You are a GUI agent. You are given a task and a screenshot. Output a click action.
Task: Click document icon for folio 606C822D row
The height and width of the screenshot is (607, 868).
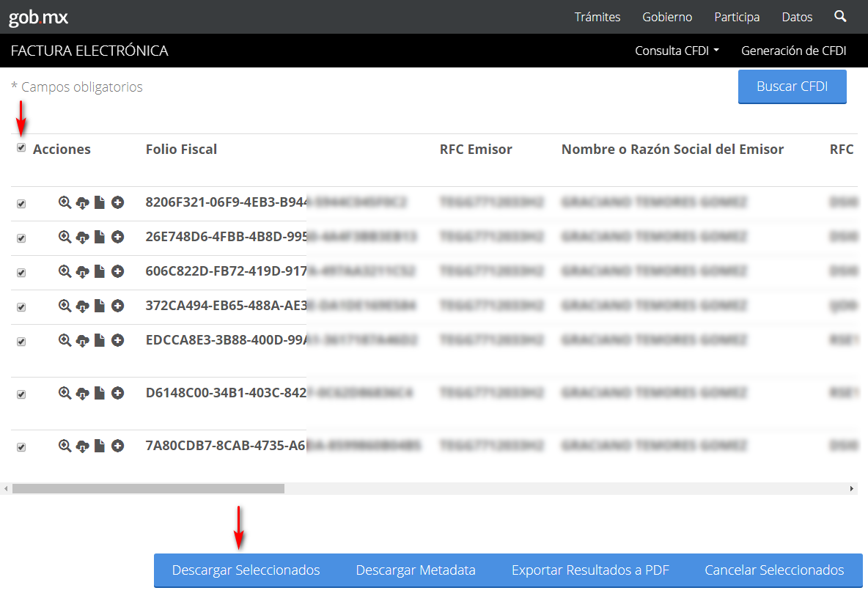point(100,271)
